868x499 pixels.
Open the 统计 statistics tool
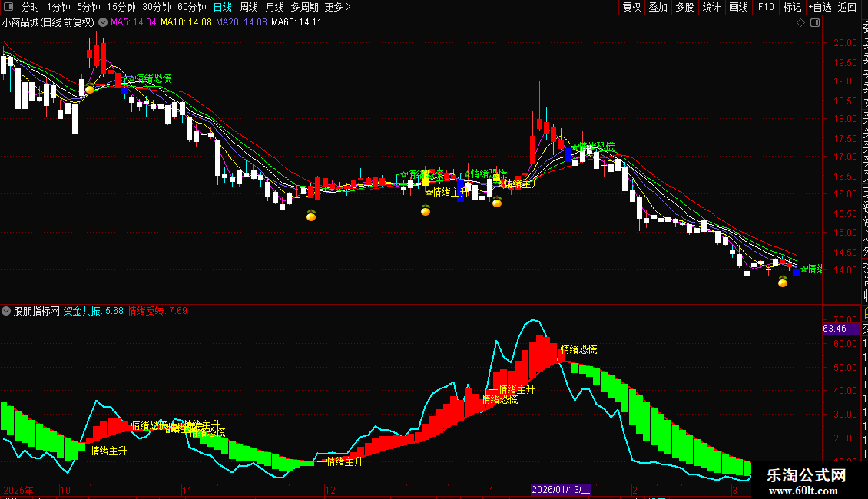711,7
